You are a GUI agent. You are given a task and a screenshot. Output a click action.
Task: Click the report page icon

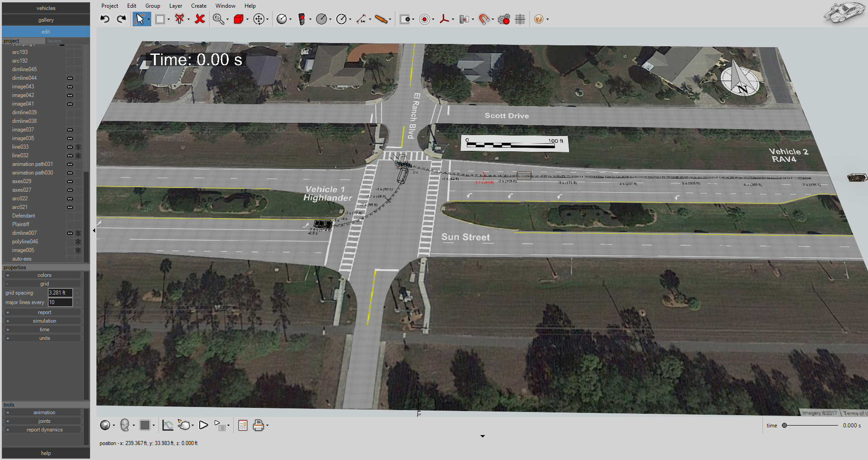pyautogui.click(x=243, y=425)
